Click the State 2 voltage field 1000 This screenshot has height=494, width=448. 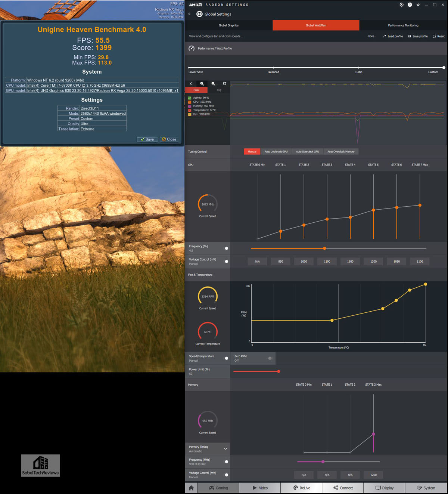pos(304,262)
